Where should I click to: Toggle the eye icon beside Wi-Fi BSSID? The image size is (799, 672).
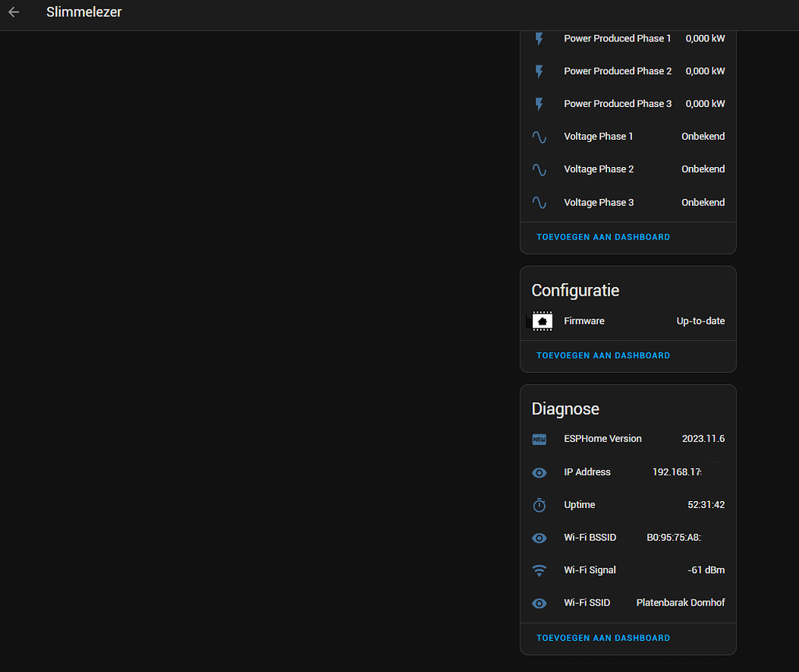pos(539,538)
